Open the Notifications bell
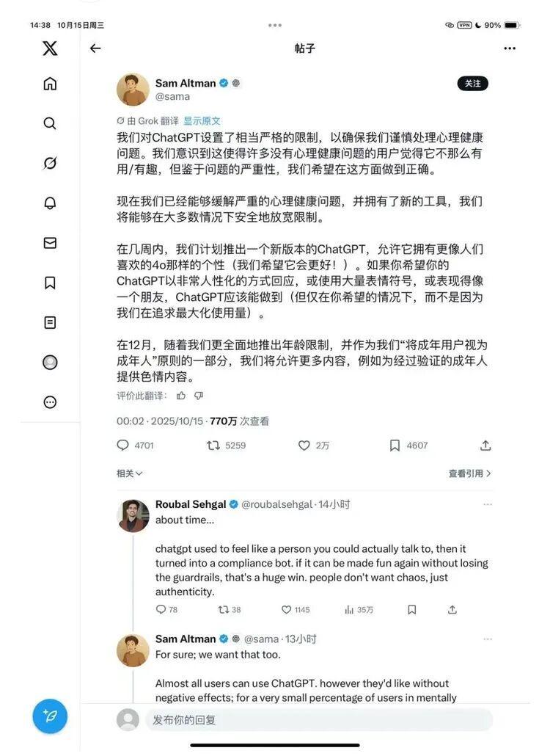 click(50, 203)
